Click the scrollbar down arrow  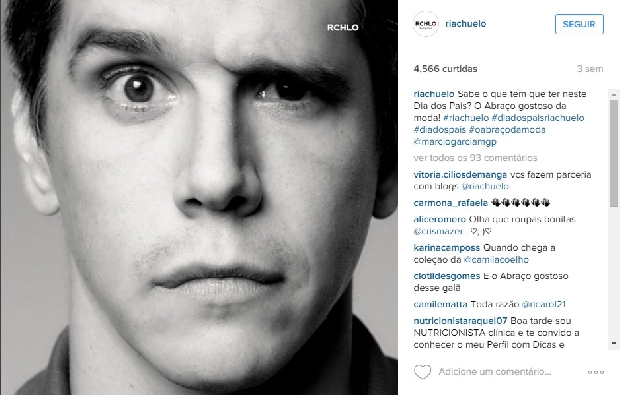click(x=614, y=343)
